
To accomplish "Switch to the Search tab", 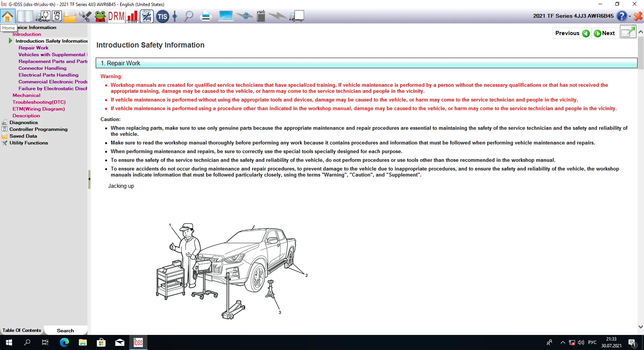I will click(66, 331).
